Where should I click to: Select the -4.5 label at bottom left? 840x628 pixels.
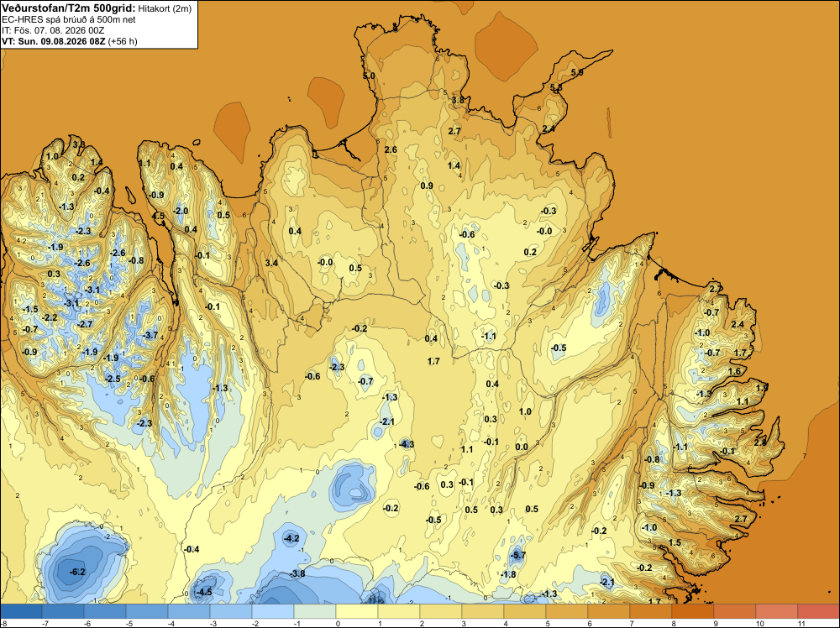(x=204, y=592)
